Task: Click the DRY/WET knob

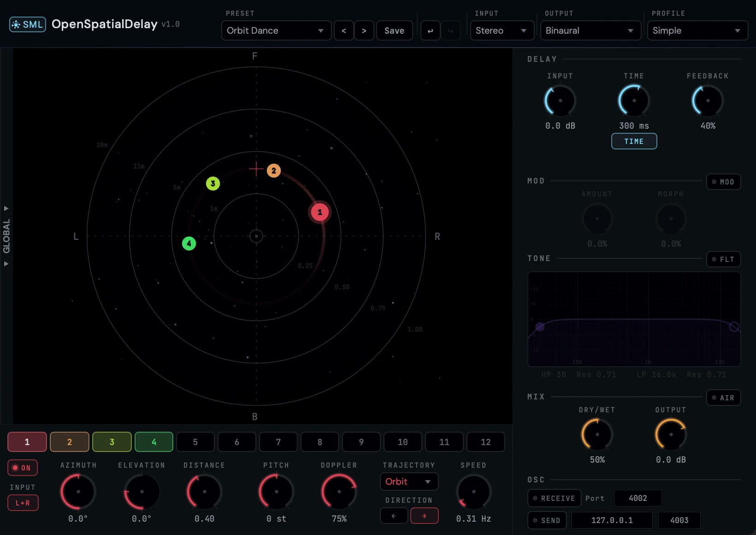Action: [x=597, y=434]
